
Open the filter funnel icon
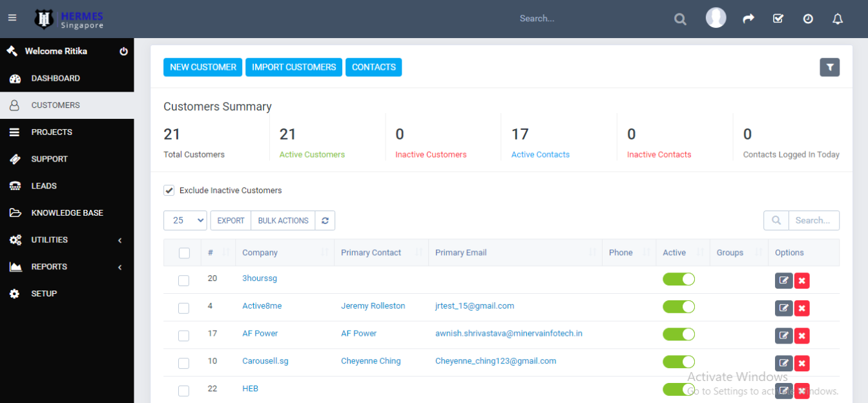(x=829, y=67)
